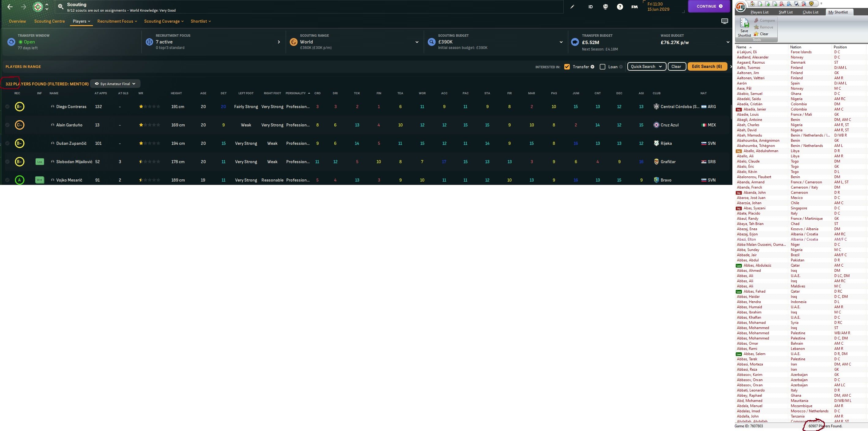
Task: Open the world globe icon
Action: tap(606, 6)
